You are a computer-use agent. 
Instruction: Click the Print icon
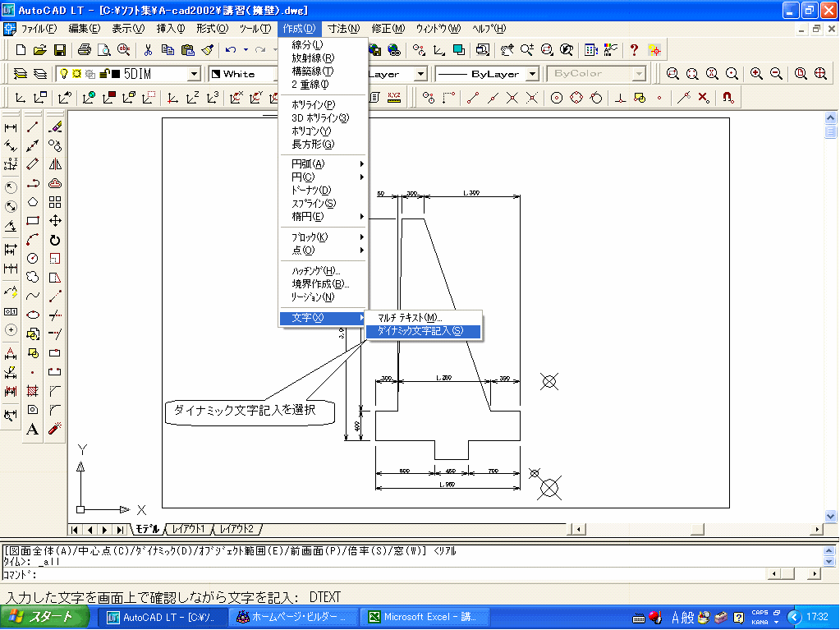pyautogui.click(x=84, y=50)
